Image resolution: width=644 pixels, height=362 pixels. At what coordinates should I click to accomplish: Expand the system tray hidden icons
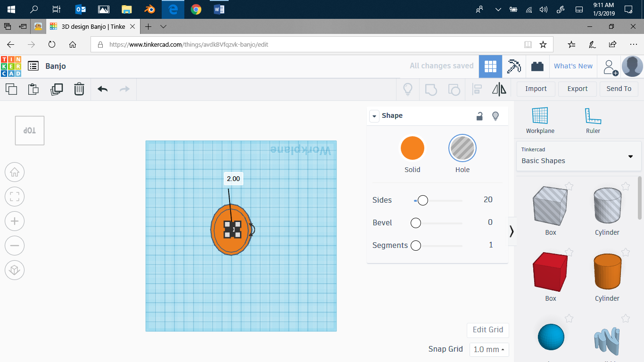[x=498, y=9]
